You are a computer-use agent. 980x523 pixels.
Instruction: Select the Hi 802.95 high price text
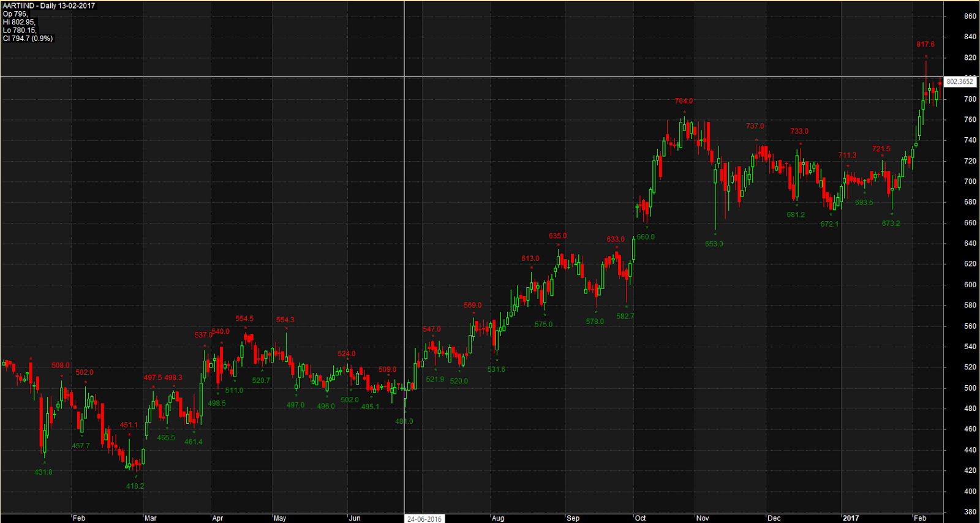(x=20, y=22)
